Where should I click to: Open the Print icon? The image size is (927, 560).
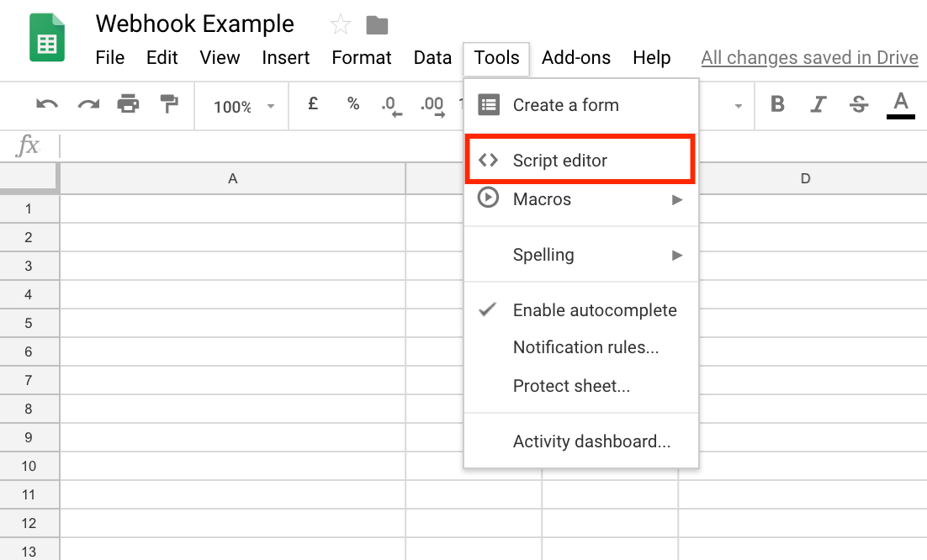coord(128,105)
